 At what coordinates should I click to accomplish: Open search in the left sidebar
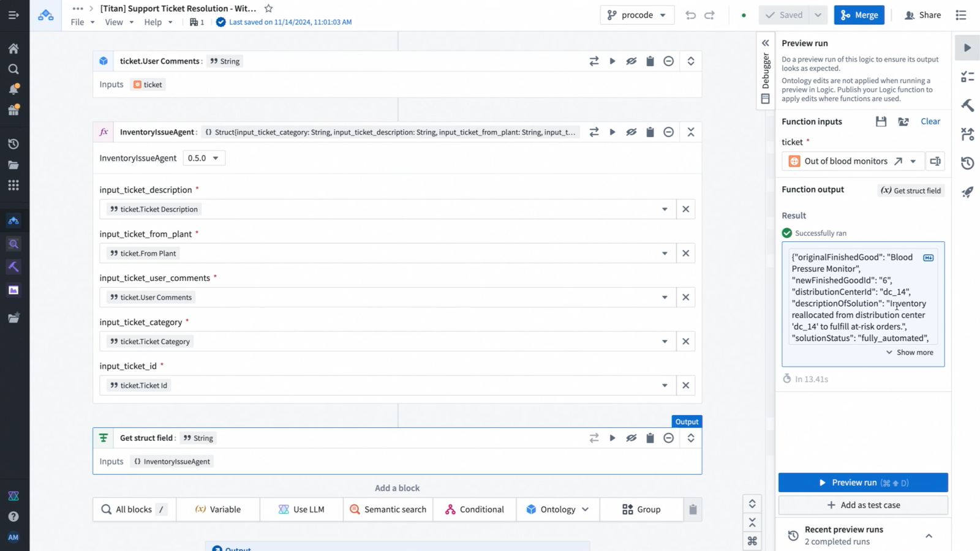point(13,69)
